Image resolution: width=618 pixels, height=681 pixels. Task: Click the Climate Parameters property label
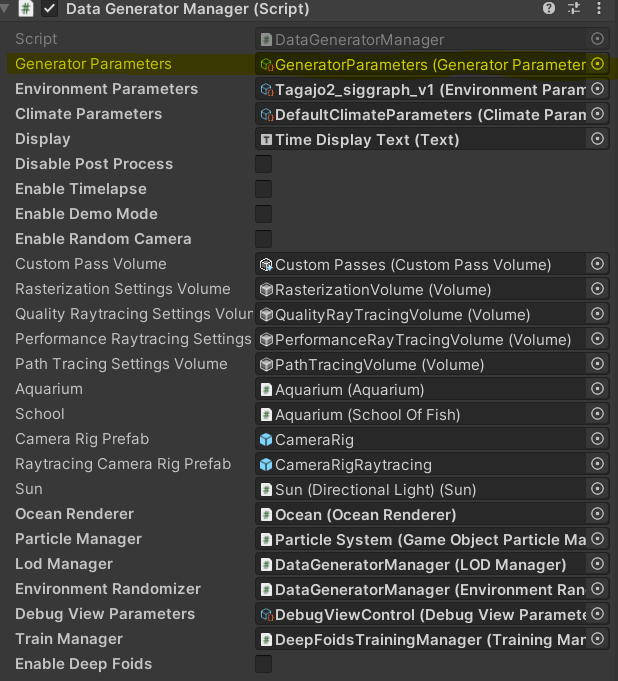(x=89, y=114)
